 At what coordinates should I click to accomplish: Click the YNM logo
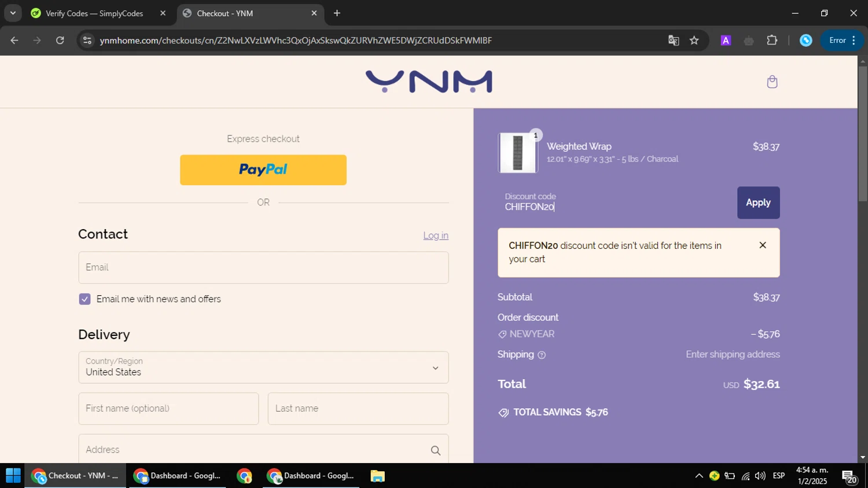click(429, 82)
